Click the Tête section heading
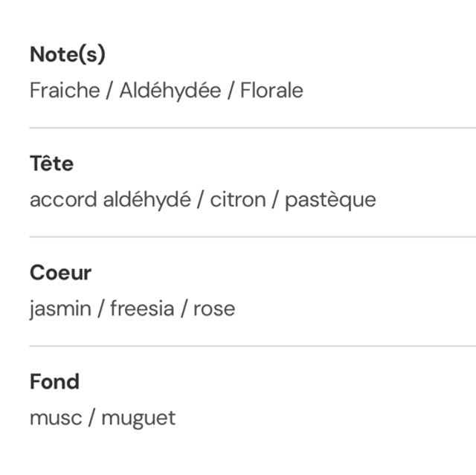The image size is (476, 475). 51,164
